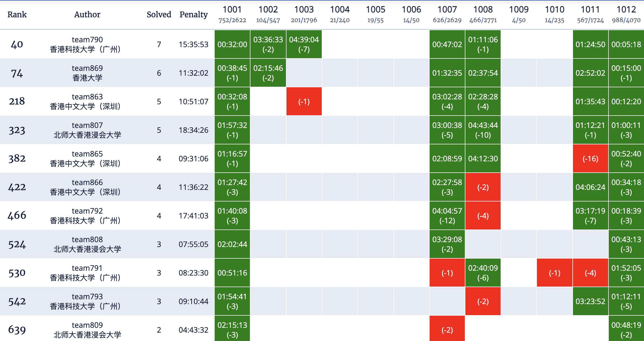This screenshot has height=341, width=644.
Task: Select team792 author cell
Action: [87, 215]
